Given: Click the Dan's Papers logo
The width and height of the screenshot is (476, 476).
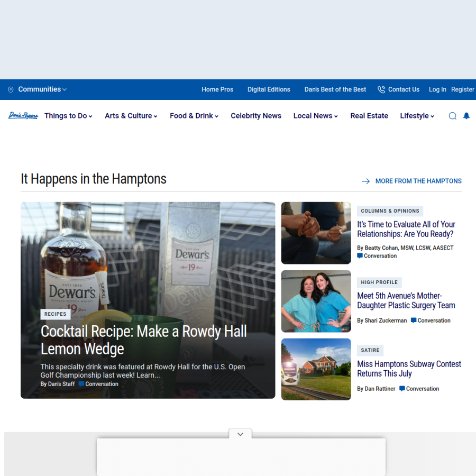Looking at the screenshot, I should pos(23,116).
